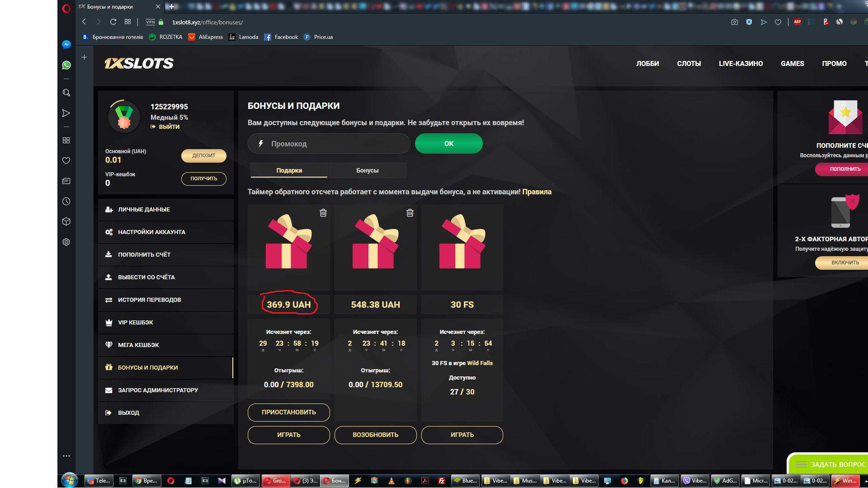Delete the 369.9 UAH gift with trash icon
This screenshot has width=868, height=488.
click(x=323, y=213)
